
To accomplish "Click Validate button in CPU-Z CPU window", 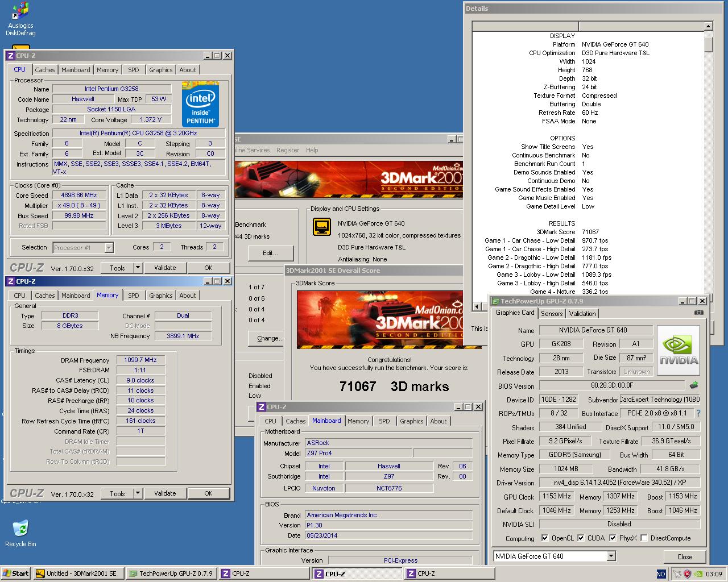I will [x=165, y=267].
